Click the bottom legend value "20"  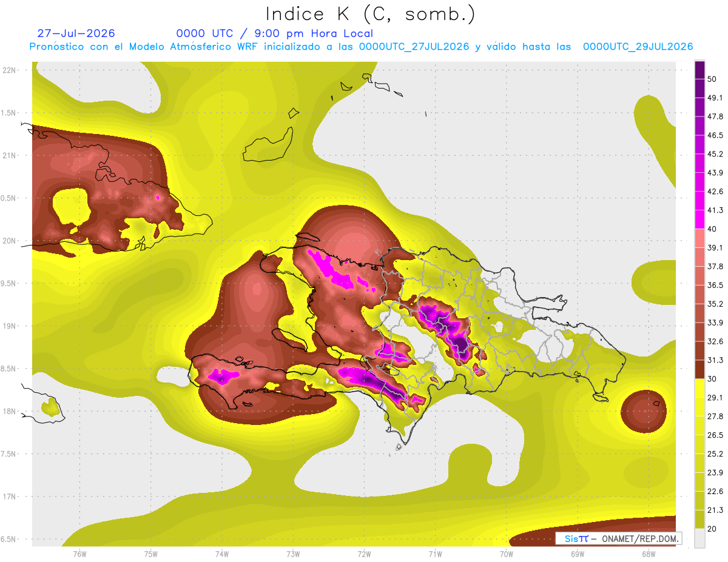click(x=712, y=529)
